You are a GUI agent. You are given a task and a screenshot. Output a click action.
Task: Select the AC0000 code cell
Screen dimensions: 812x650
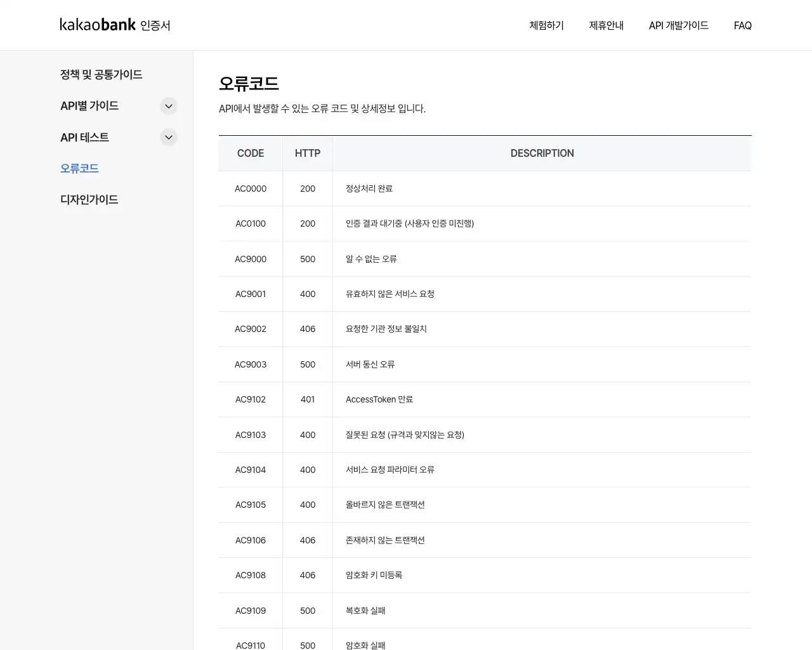click(251, 189)
